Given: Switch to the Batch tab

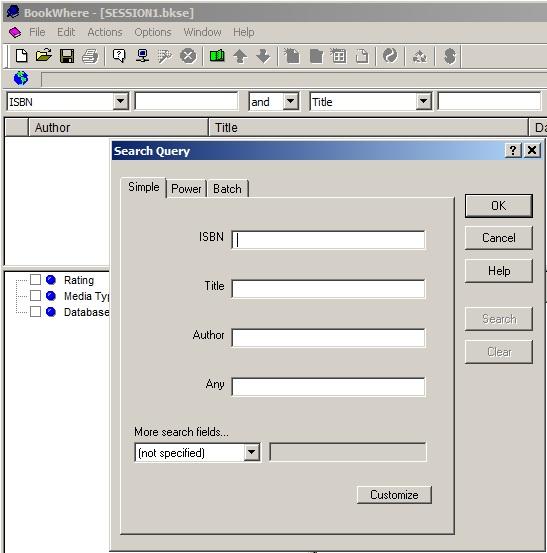Looking at the screenshot, I should (227, 189).
